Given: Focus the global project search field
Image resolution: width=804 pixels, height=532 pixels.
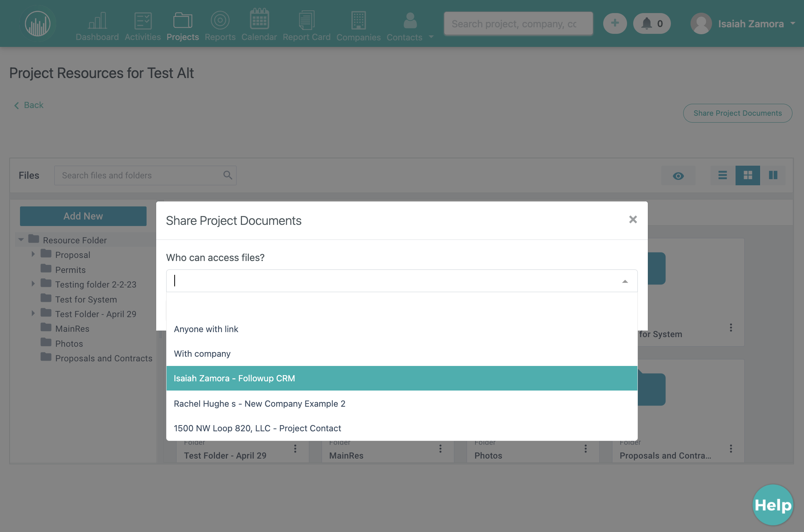Looking at the screenshot, I should pyautogui.click(x=518, y=24).
